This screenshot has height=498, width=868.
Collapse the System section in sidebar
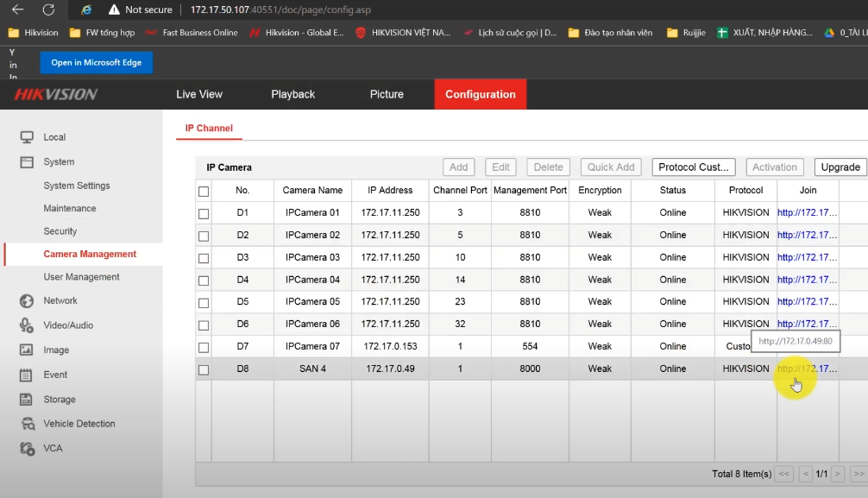pos(59,162)
